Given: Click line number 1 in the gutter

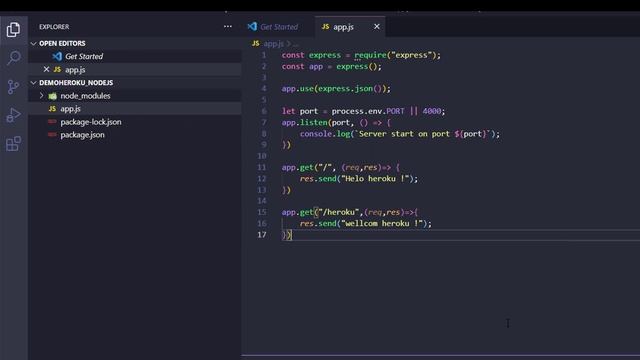Looking at the screenshot, I should click(264, 55).
